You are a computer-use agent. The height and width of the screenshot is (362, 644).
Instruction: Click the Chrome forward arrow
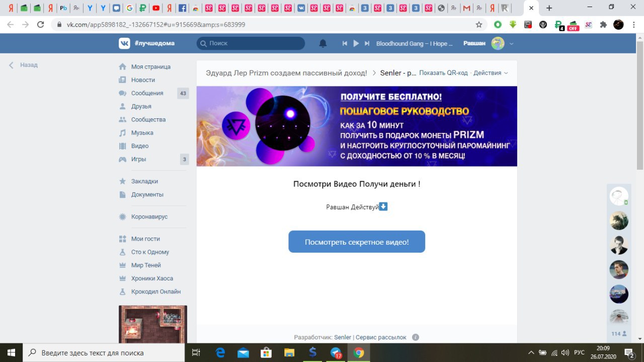click(x=26, y=24)
